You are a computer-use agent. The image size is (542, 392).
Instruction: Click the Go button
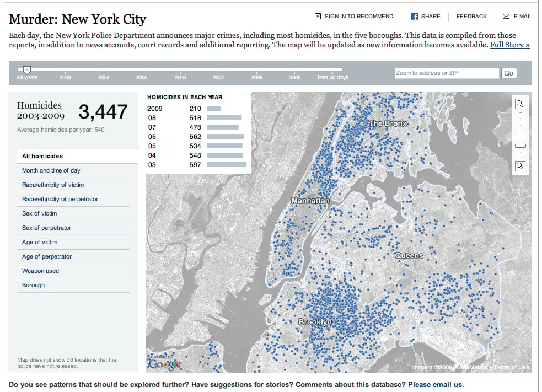pos(508,73)
